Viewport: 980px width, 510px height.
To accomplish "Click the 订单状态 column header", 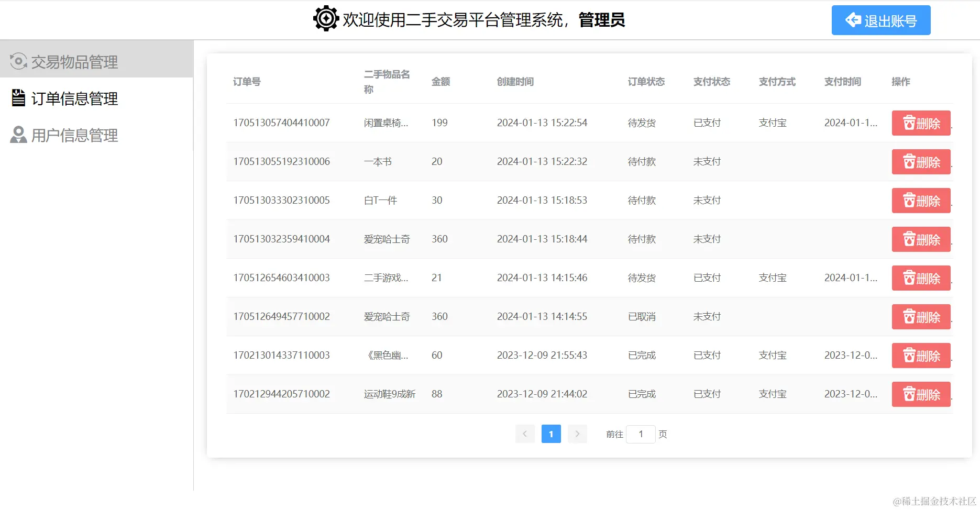I will click(x=646, y=82).
